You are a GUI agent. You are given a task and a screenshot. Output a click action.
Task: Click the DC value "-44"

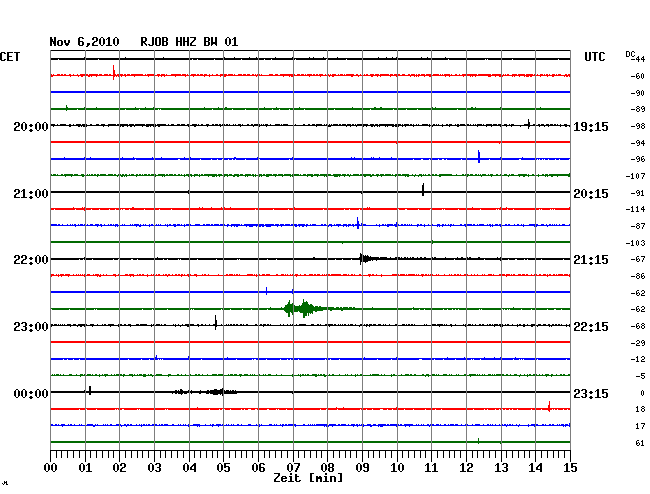639,59
